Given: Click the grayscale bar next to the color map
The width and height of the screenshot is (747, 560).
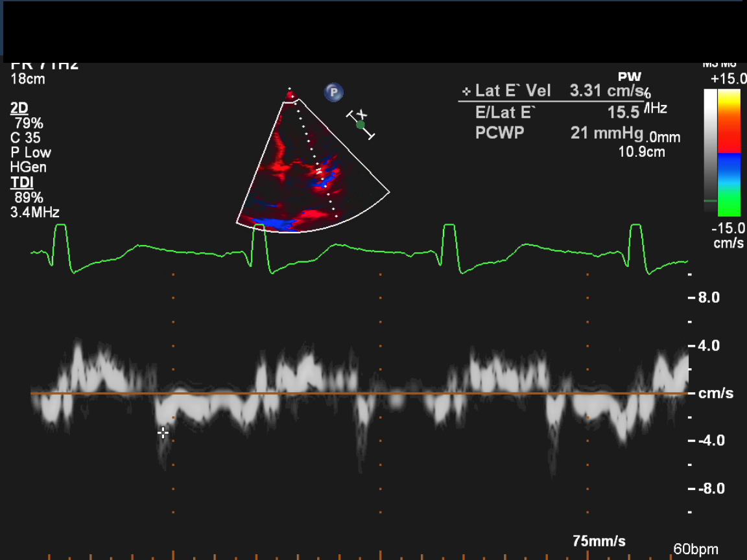Looking at the screenshot, I should click(x=711, y=150).
